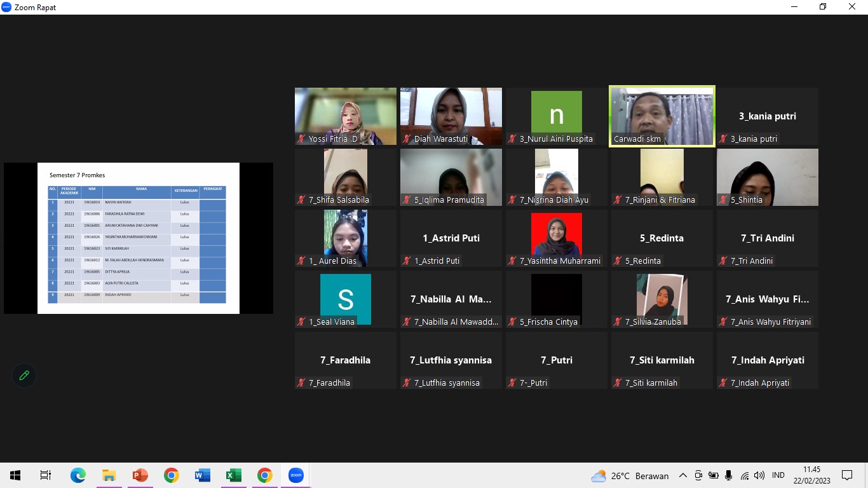Click the muted mic icon on 5_Shintia's tile
Image resolution: width=868 pixels, height=488 pixels.
pos(723,200)
